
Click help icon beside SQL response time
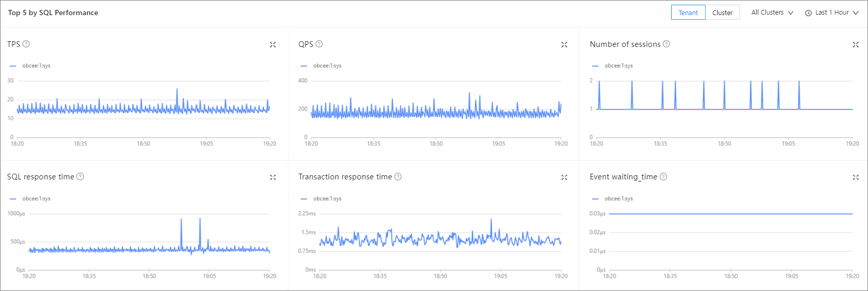tap(80, 177)
